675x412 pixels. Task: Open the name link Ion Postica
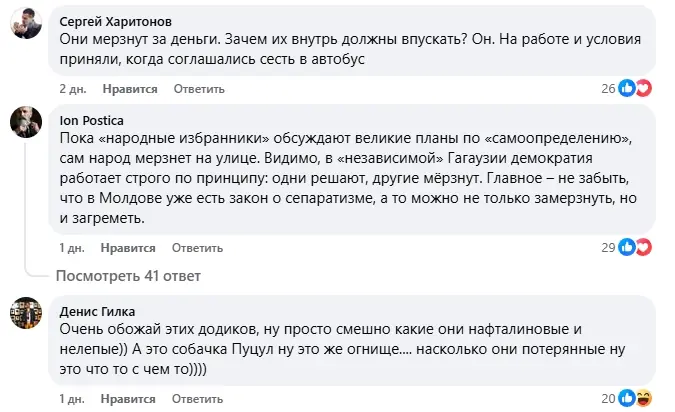tap(92, 121)
